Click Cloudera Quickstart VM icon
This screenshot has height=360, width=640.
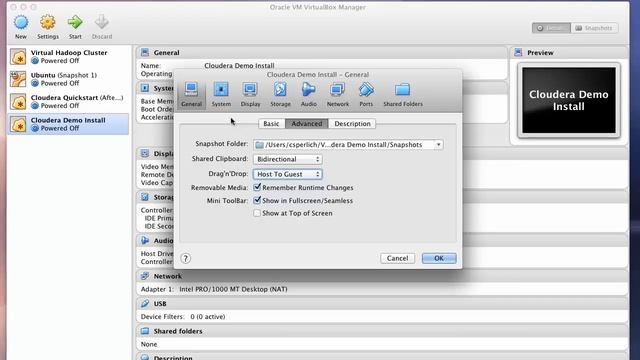point(18,102)
